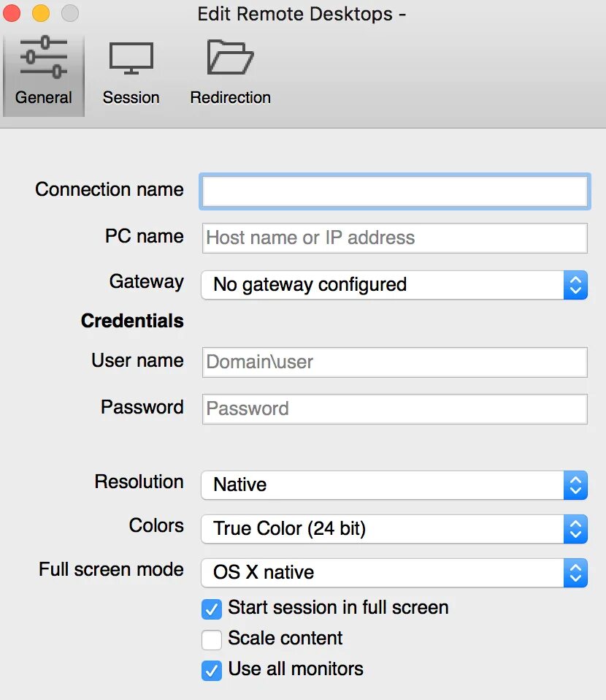The width and height of the screenshot is (606, 700).
Task: Expand the Native resolution dropdown
Action: pyautogui.click(x=394, y=485)
